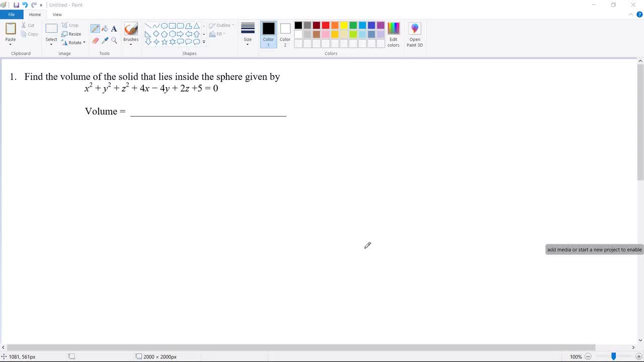The image size is (644, 362).
Task: Pick the pink color swatch
Action: click(x=326, y=34)
